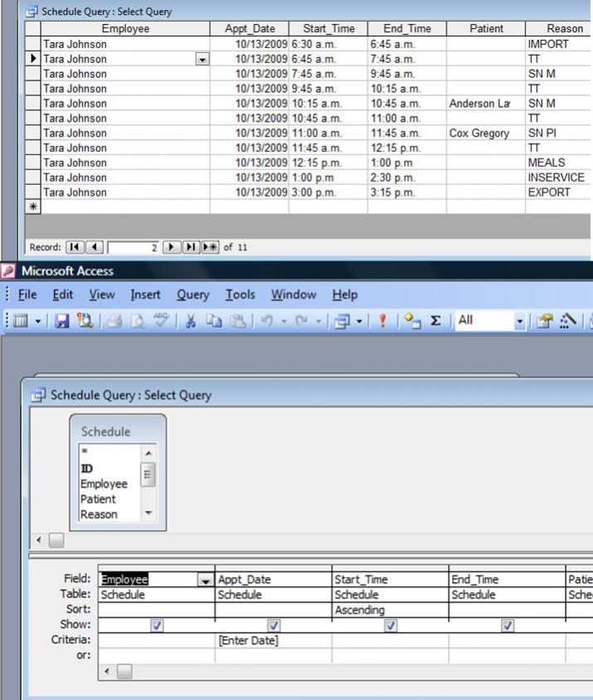Click the Query Type icon
593x700 pixels.
coord(343,322)
